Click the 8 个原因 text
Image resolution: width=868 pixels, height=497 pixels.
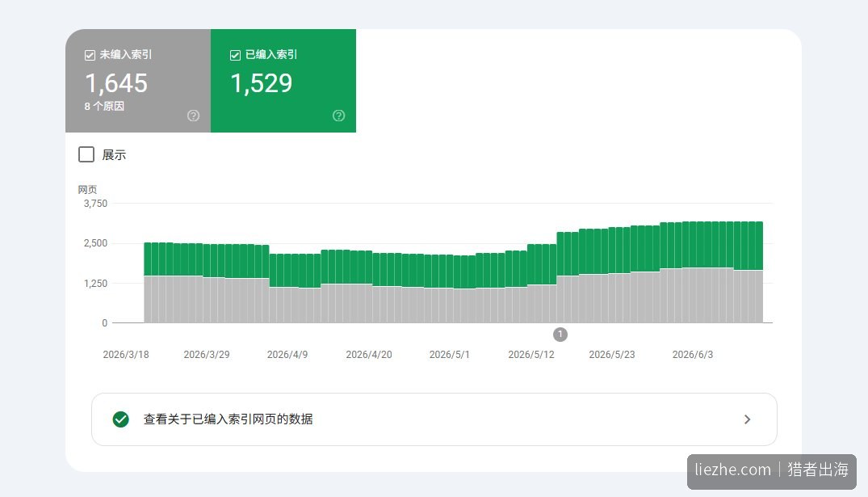[x=104, y=107]
